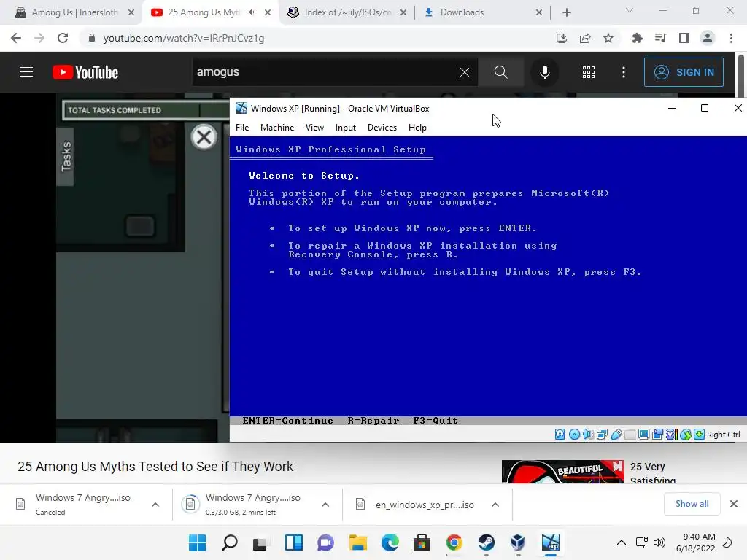Click the Right Ctrl host key label
The width and height of the screenshot is (747, 560).
tap(723, 435)
